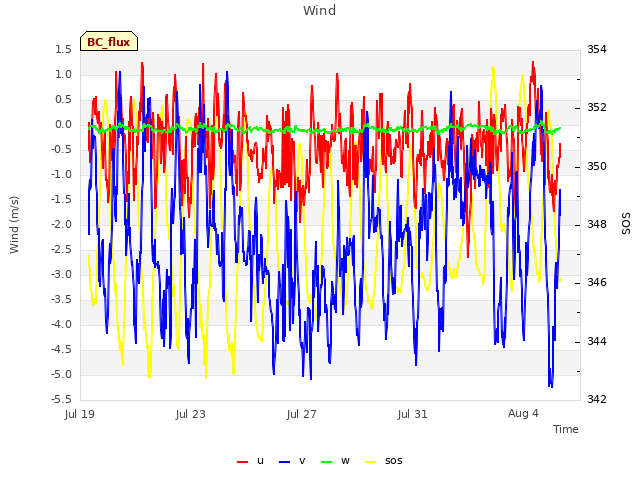Viewport: 640px width, 480px height.
Task: Click the BC_flux annotation label
Action: [x=109, y=42]
